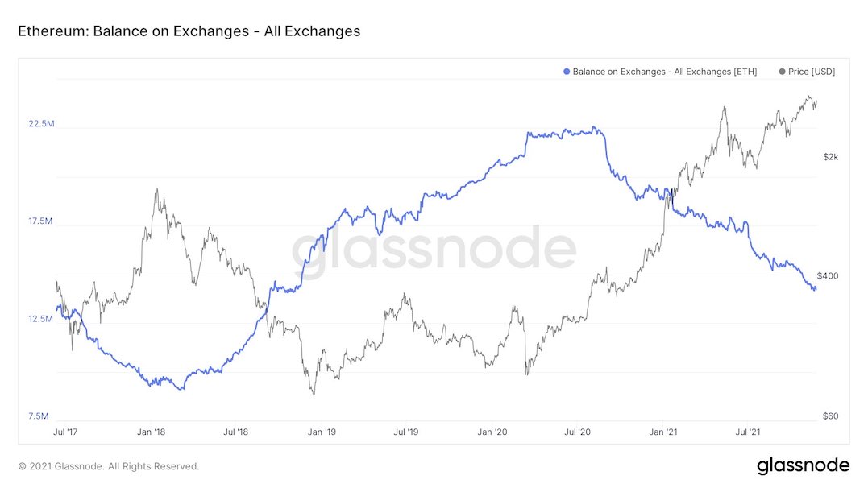Select the 12.5M left axis label
Screen dimensions: 868x488
41,319
